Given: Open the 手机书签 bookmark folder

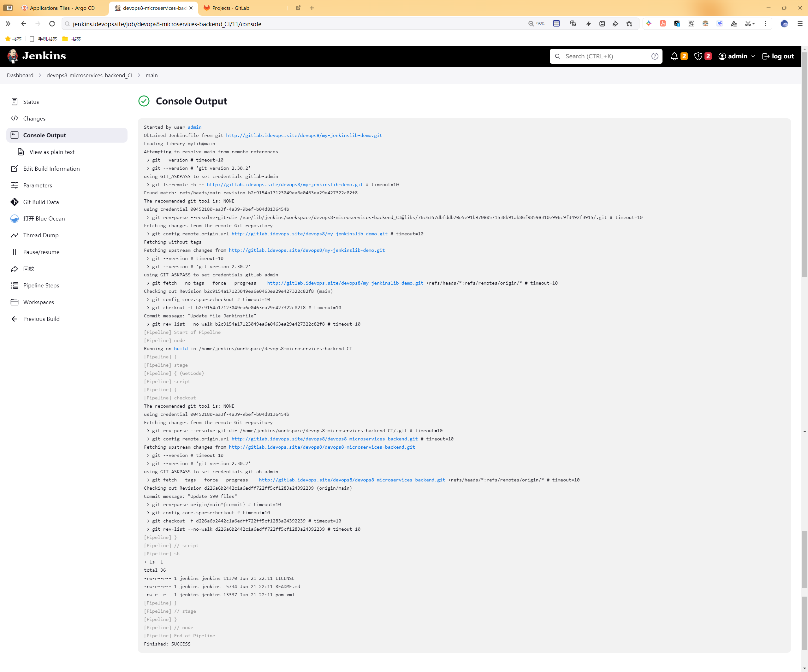Looking at the screenshot, I should [x=44, y=39].
